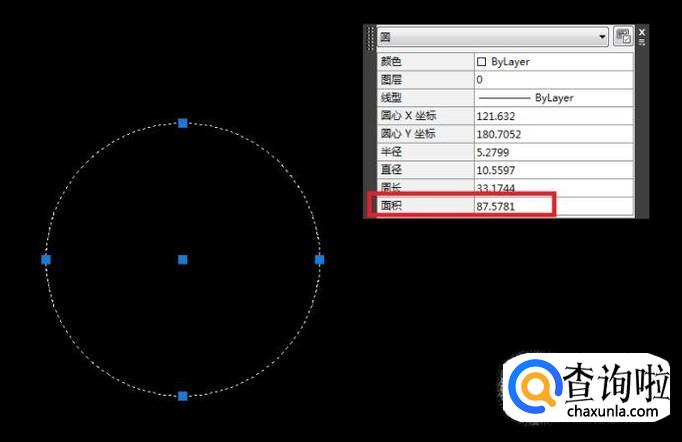Viewport: 682px width, 442px height.
Task: Close the quick properties panel
Action: tap(642, 32)
